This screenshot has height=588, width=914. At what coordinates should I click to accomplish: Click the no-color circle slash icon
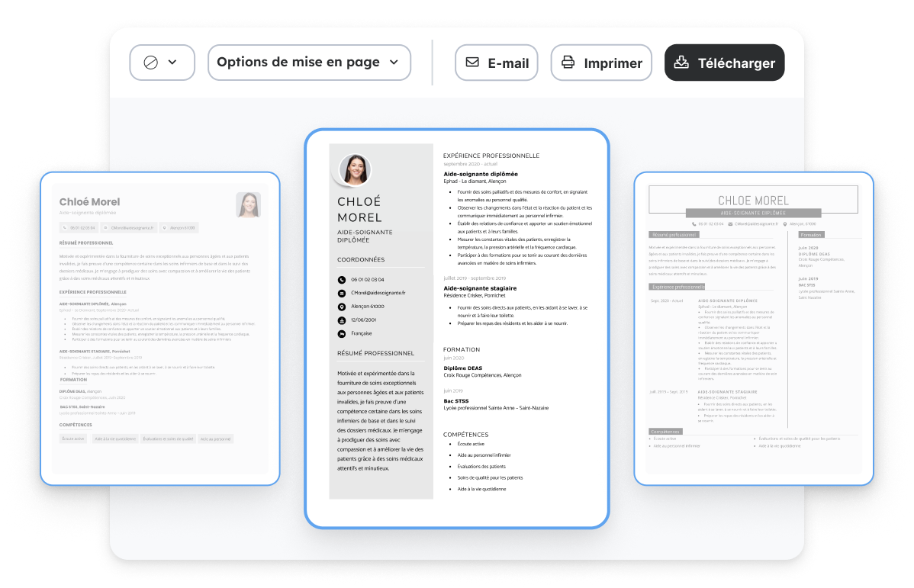pos(150,63)
